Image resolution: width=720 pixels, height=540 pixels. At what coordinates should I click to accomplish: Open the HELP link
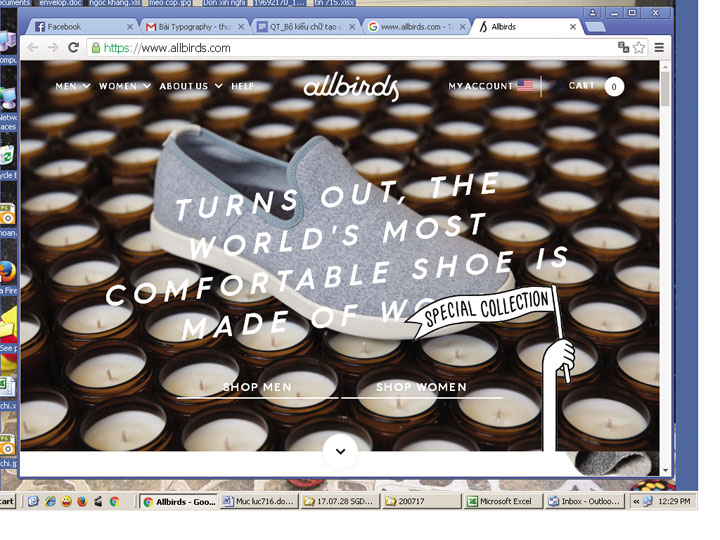coord(243,87)
